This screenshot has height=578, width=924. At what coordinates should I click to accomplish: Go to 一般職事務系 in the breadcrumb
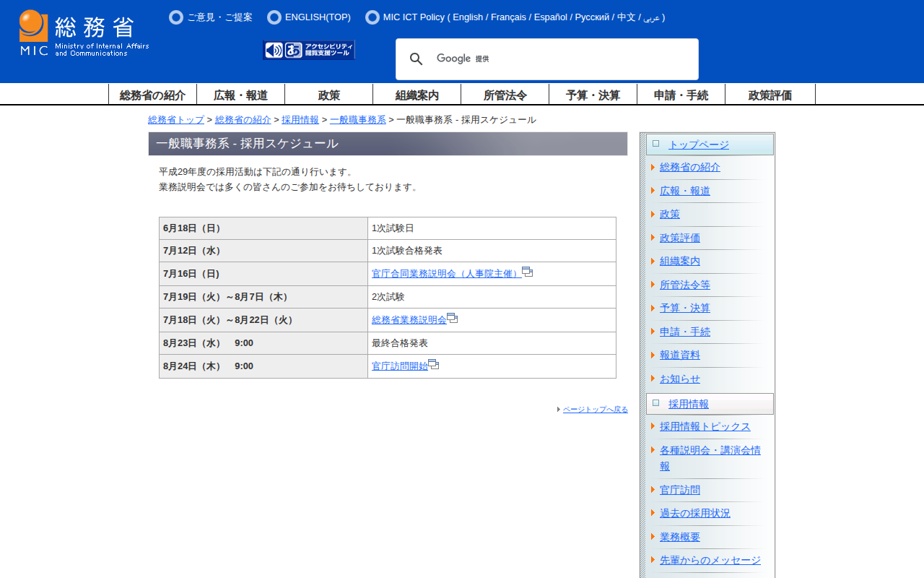(357, 120)
